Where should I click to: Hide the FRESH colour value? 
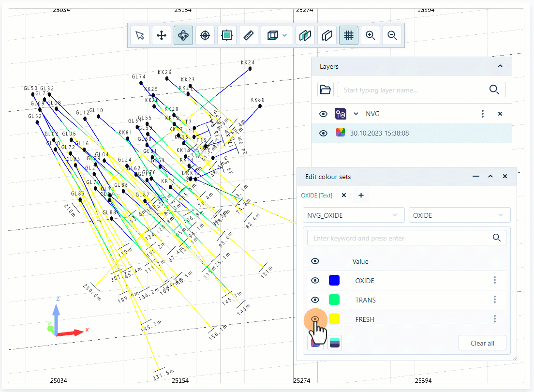(315, 319)
